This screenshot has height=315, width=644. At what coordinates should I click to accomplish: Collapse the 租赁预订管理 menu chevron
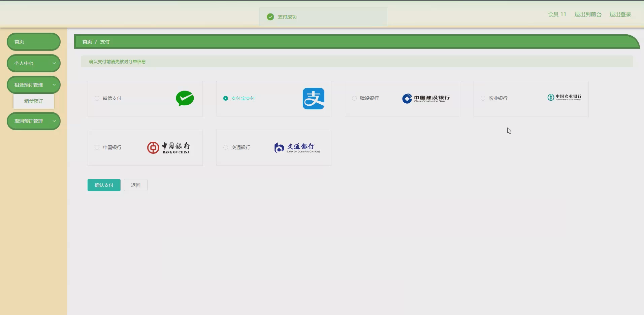pos(54,85)
